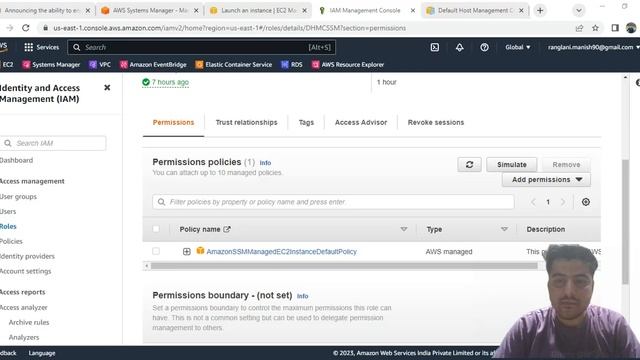Open Identity providers in sidebar

click(27, 256)
